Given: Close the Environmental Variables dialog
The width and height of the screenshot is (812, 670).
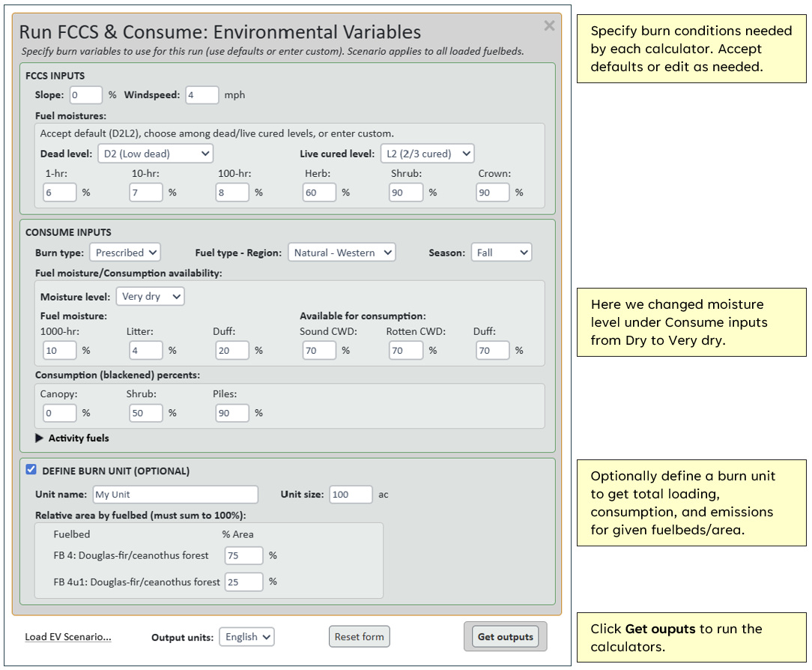Looking at the screenshot, I should coord(549,26).
